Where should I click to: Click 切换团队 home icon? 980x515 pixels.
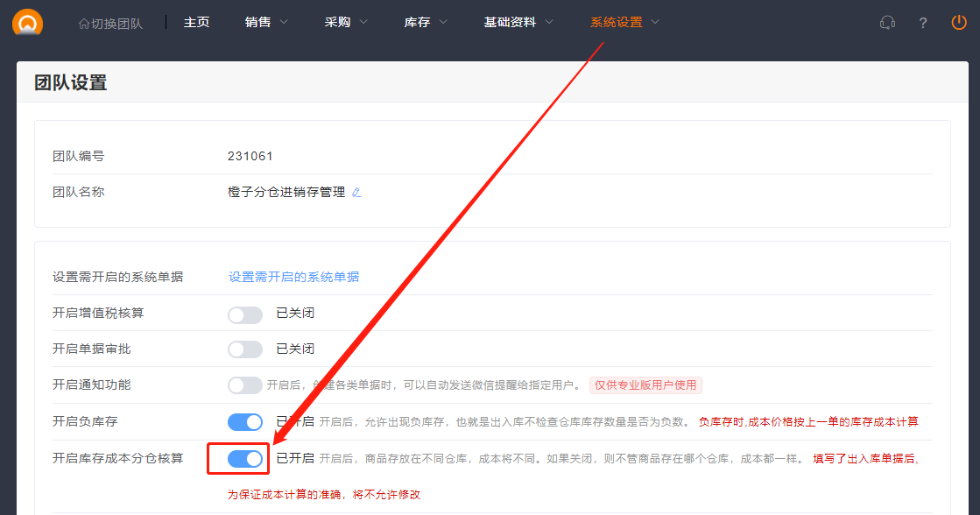84,24
